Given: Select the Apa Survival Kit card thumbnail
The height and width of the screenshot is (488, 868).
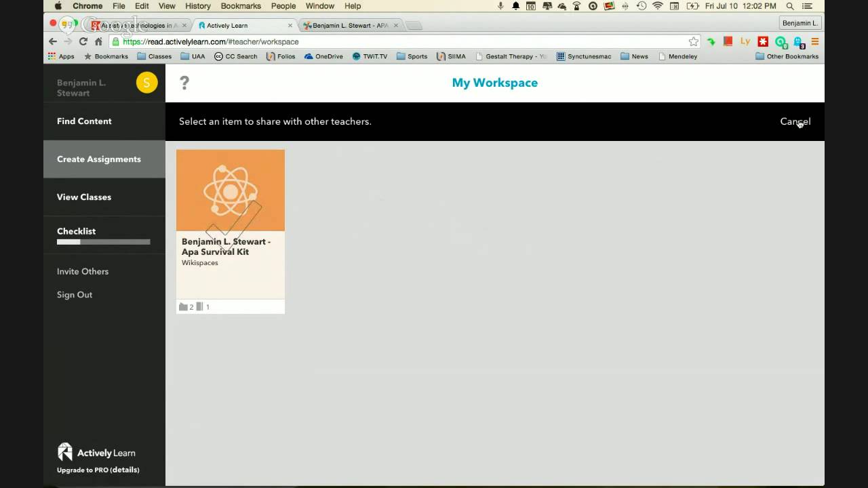Looking at the screenshot, I should tap(231, 190).
